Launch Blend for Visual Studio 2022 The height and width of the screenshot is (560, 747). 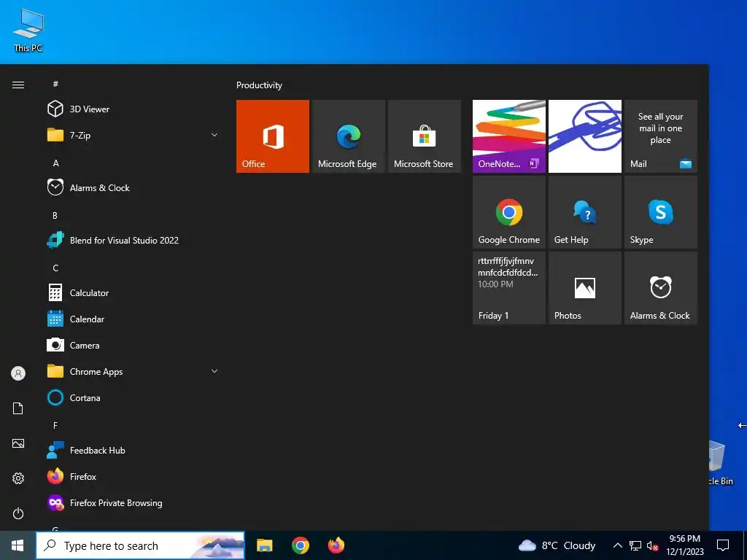point(133,240)
